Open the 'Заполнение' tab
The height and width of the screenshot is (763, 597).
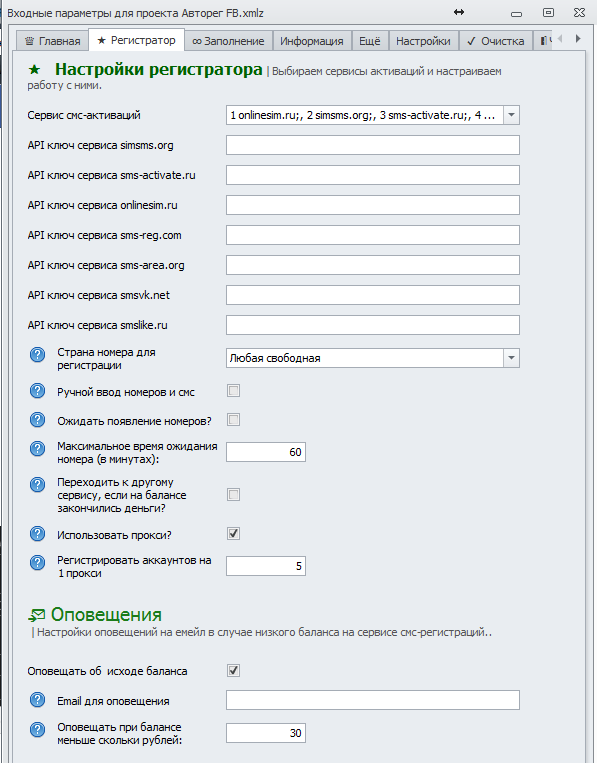coord(228,41)
